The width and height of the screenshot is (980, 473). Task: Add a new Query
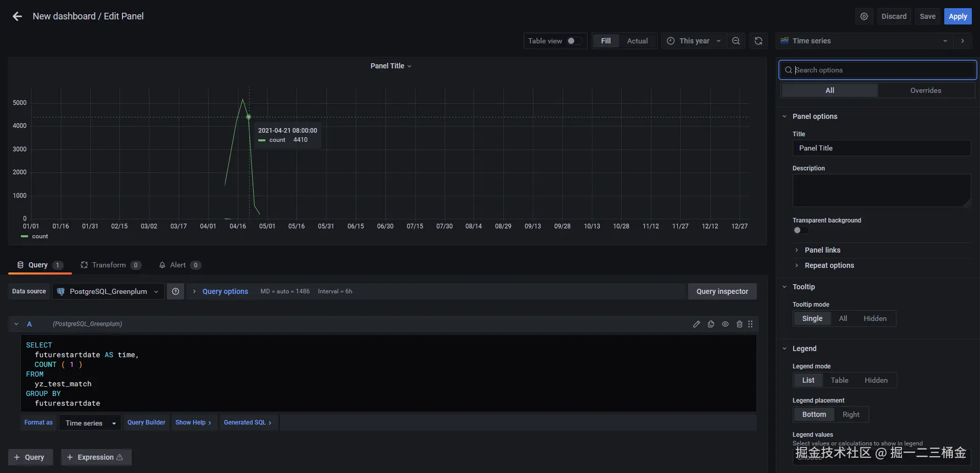tap(30, 457)
